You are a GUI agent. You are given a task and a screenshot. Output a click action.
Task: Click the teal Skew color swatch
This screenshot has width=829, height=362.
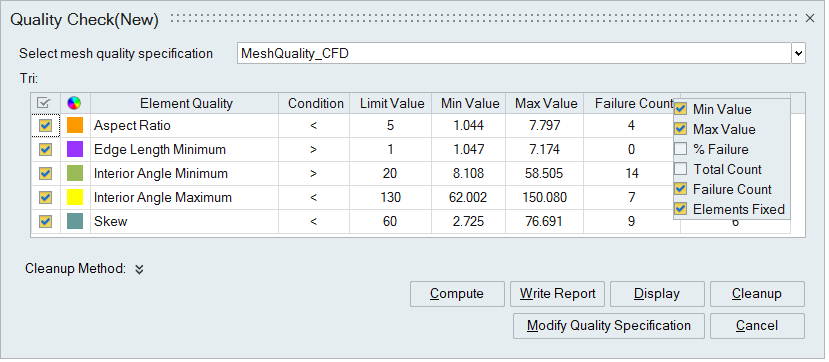point(75,221)
